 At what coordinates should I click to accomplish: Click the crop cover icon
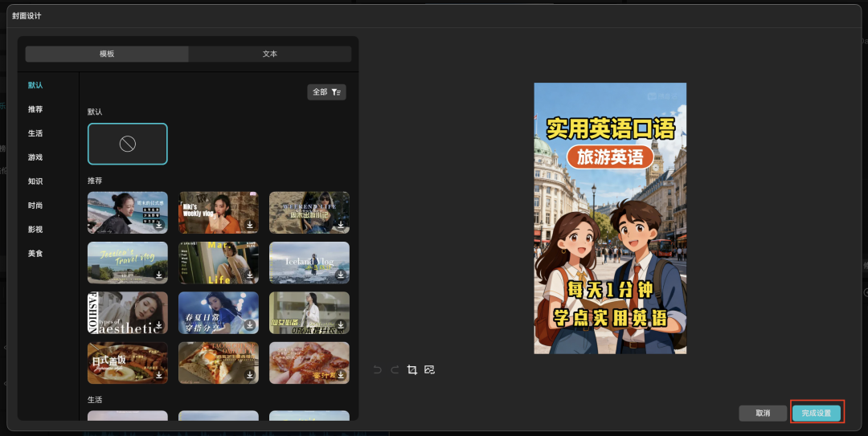click(x=411, y=369)
